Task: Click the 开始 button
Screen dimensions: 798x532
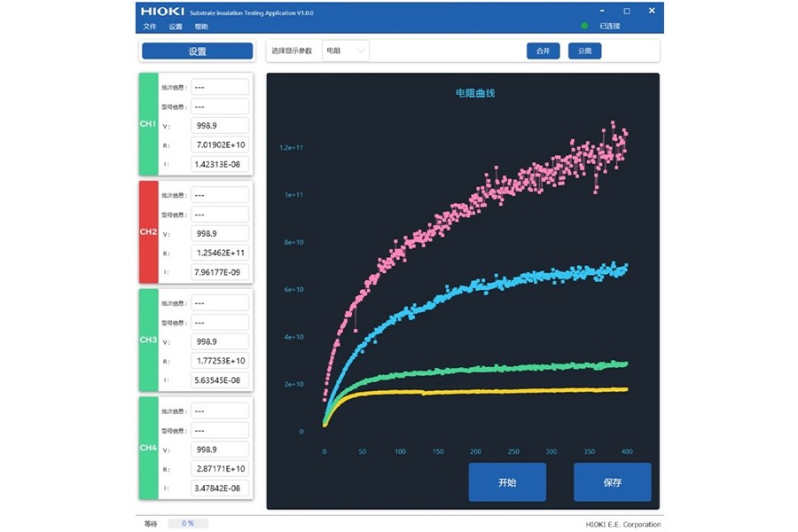Action: pos(507,482)
